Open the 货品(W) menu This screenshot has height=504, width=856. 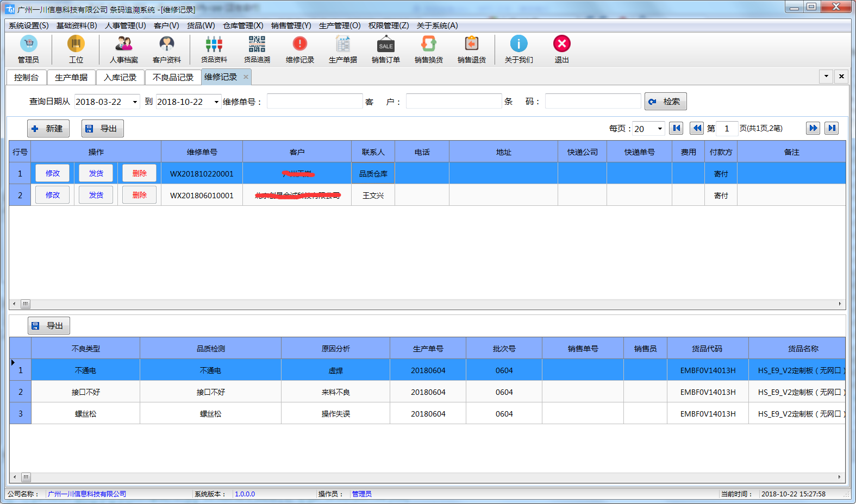(x=201, y=26)
